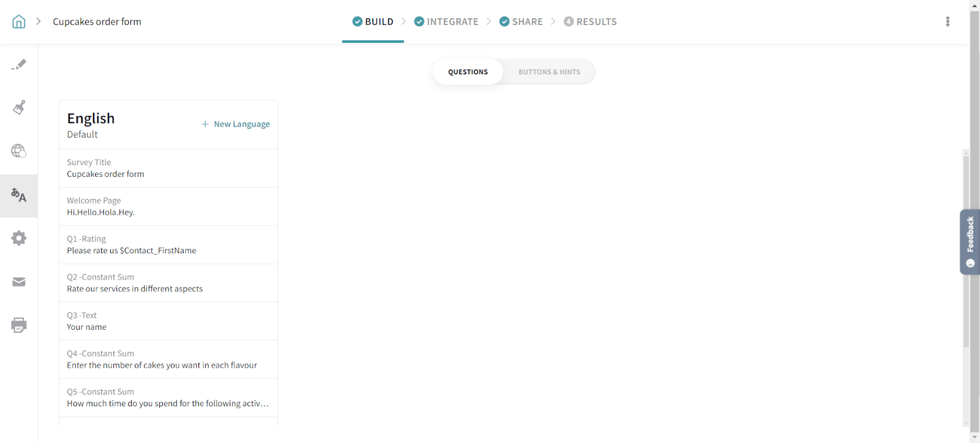Open the envelope email icon in sidebar
Screen dimensions: 980x443
pos(19,281)
